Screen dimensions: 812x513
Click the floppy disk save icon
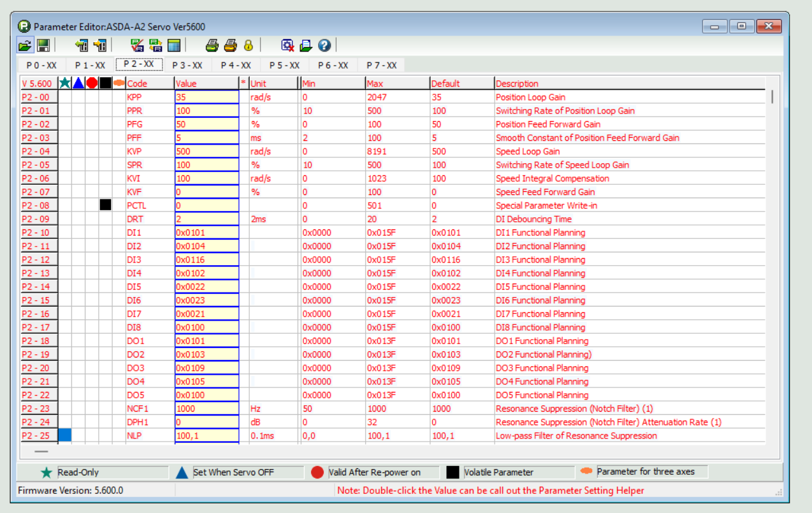coord(43,45)
